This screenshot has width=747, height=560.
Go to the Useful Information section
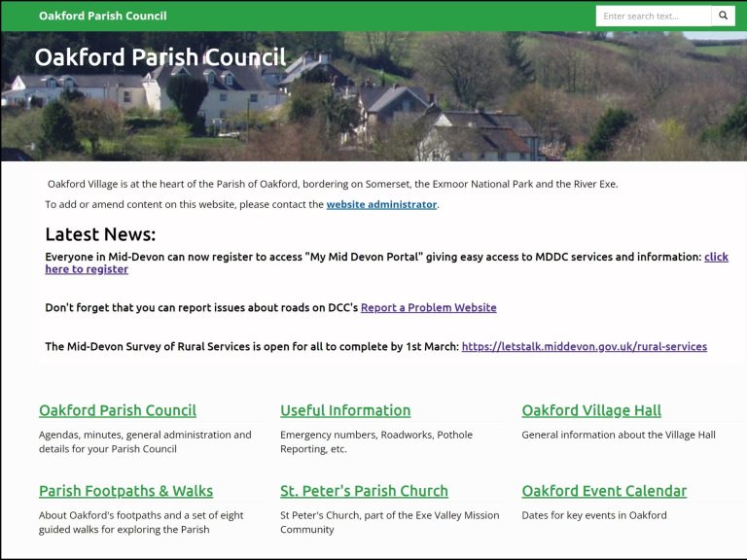click(345, 410)
